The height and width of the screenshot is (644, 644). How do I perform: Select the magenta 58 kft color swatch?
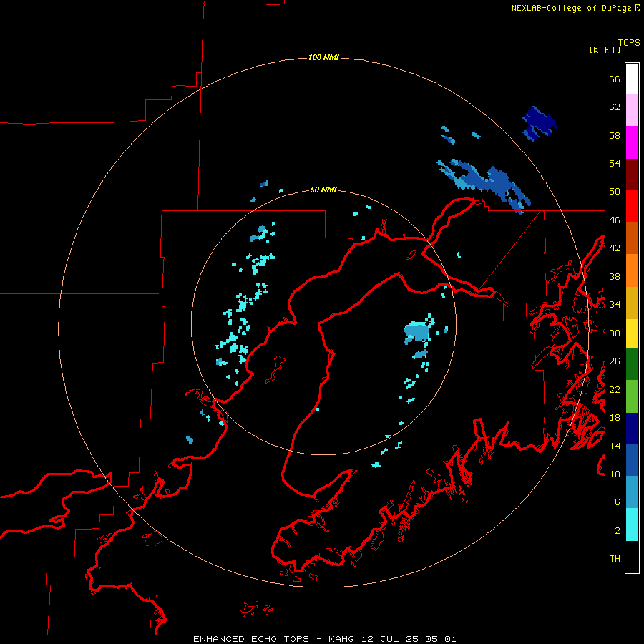[x=632, y=142]
